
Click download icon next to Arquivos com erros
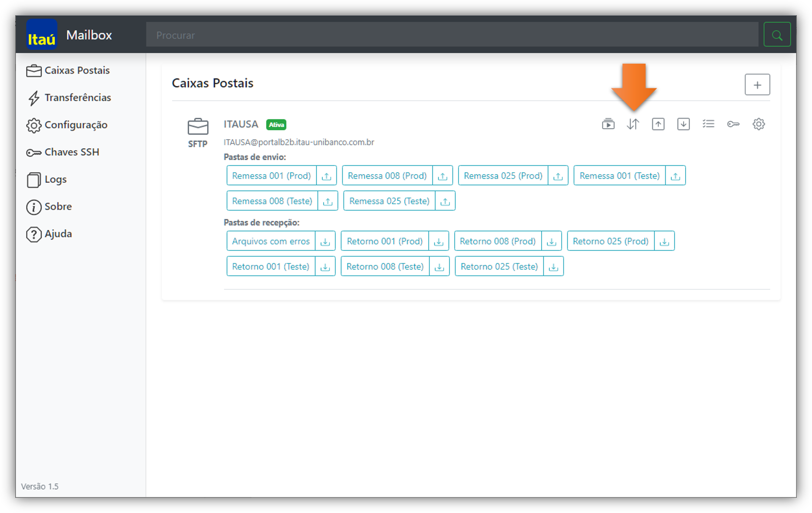click(325, 241)
